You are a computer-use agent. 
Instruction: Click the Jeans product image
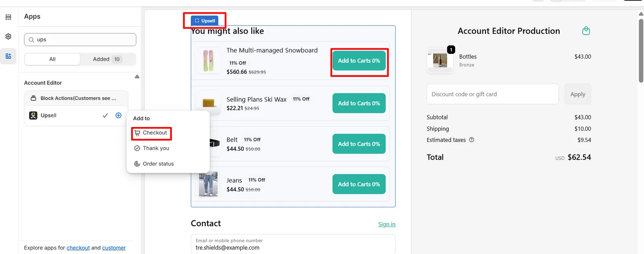point(208,184)
